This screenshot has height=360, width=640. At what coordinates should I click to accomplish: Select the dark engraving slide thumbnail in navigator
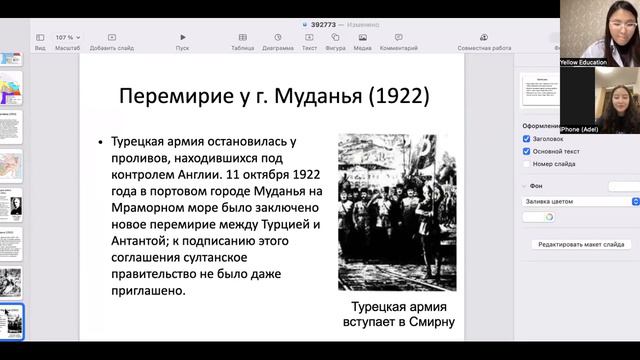[11, 282]
